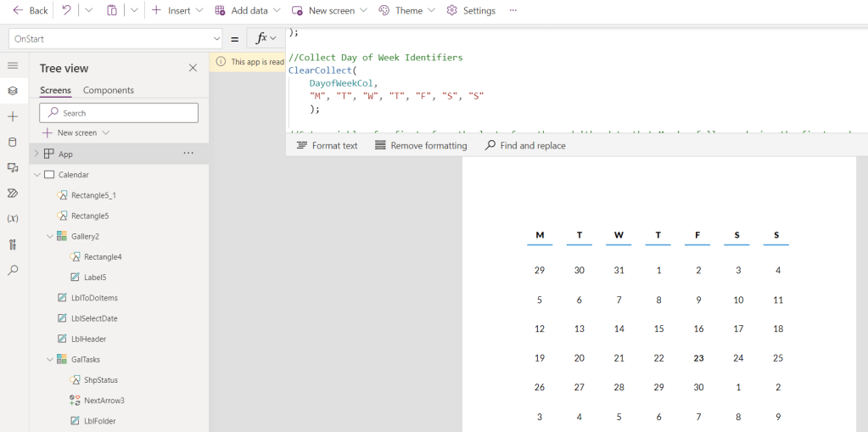
Task: Click calendar date 31
Action: click(x=619, y=270)
